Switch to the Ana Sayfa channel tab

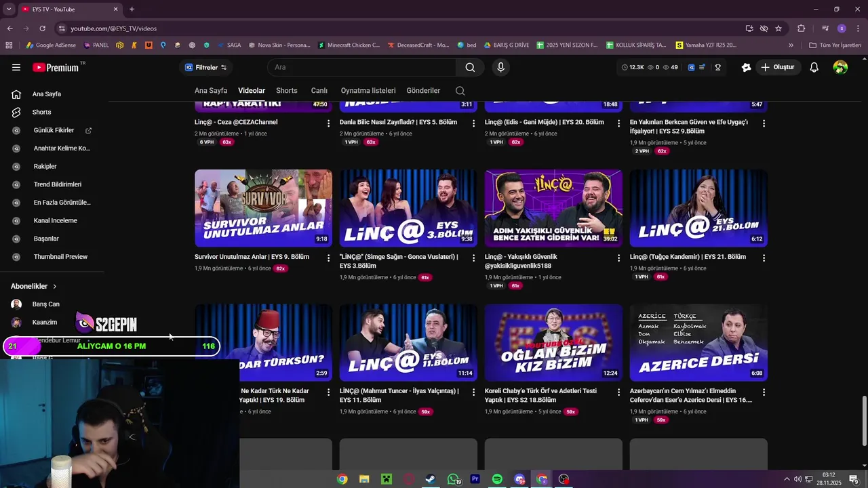pos(211,91)
